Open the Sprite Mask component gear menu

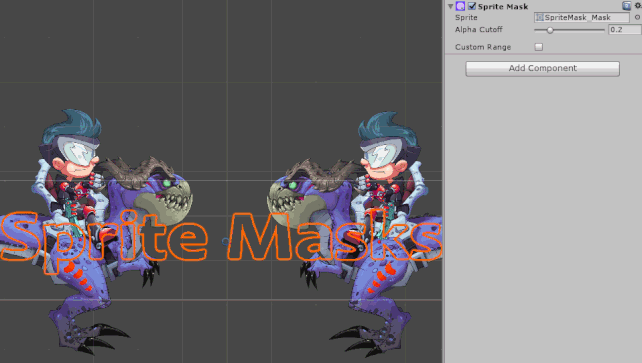click(x=638, y=6)
